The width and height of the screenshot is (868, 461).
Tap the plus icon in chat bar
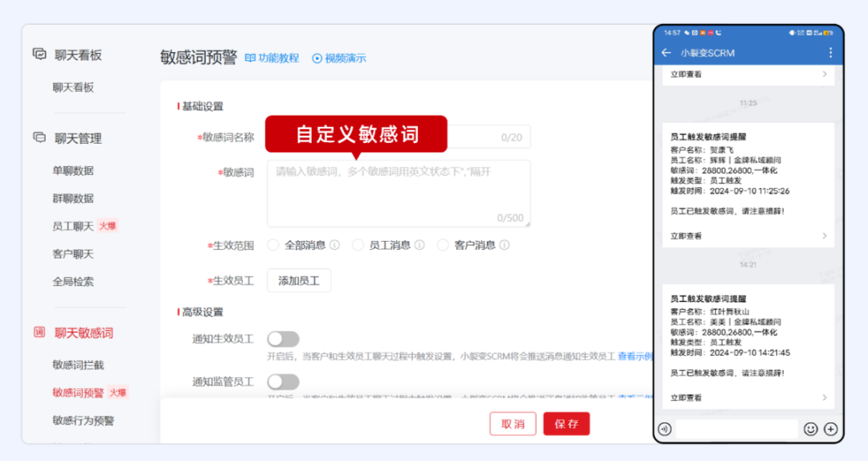pyautogui.click(x=831, y=429)
